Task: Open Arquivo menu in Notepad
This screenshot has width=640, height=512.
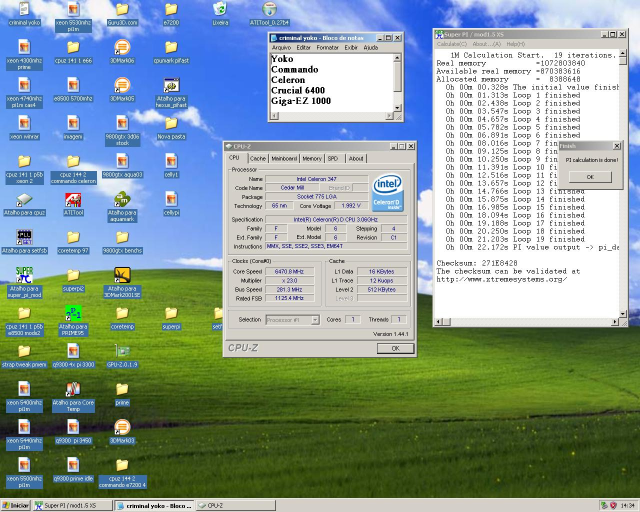Action: click(x=281, y=48)
